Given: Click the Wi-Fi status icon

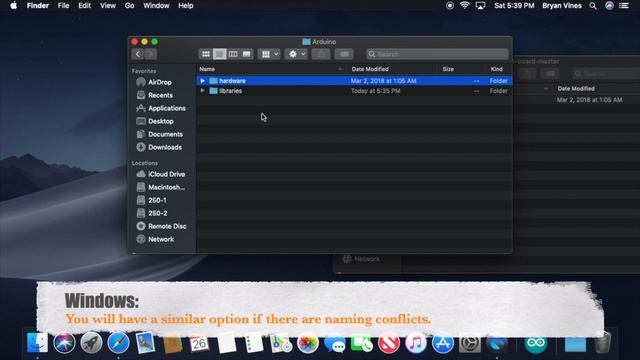Looking at the screenshot, I should pos(464,6).
